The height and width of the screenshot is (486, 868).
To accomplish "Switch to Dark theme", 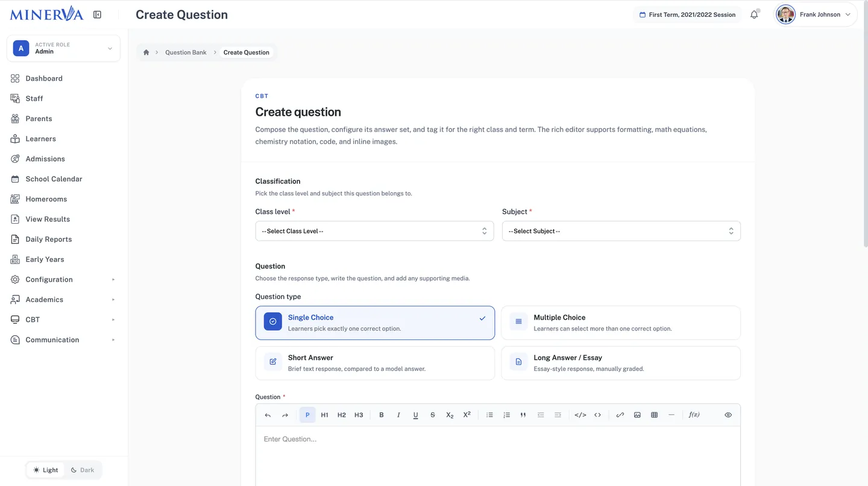I will [83, 470].
